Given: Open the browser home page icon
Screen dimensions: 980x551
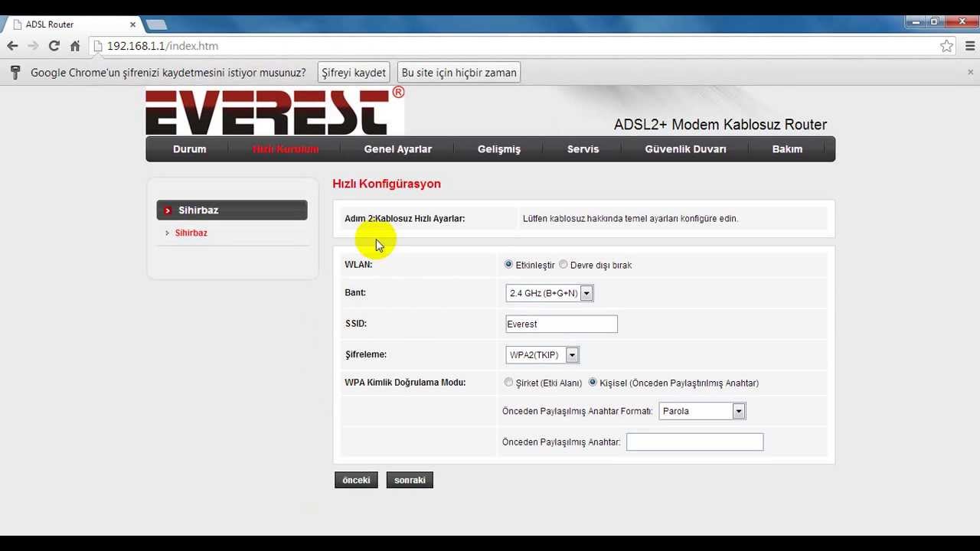Looking at the screenshot, I should pyautogui.click(x=75, y=46).
